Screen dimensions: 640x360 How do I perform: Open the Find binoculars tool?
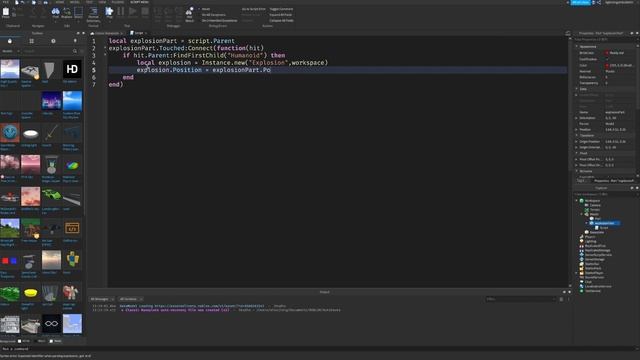coord(56,12)
